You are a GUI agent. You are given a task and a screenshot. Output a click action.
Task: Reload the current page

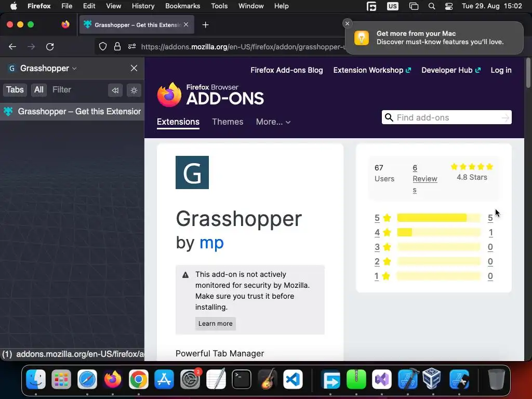50,46
